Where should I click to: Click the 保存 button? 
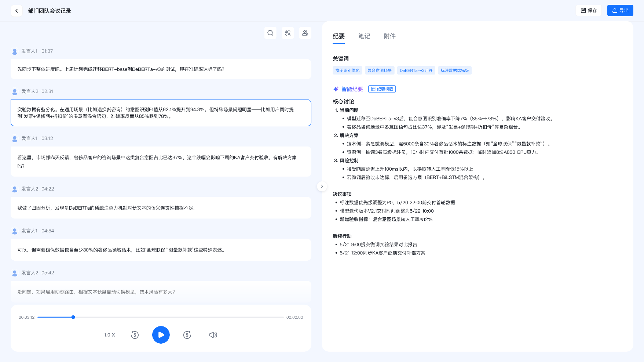[x=588, y=11]
